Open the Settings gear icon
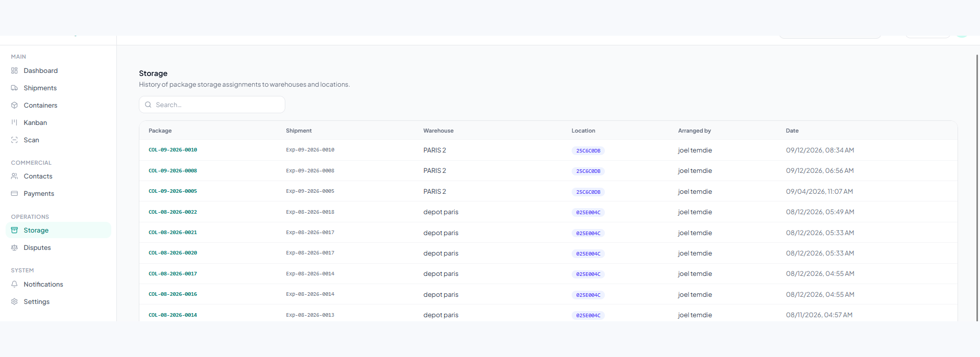The height and width of the screenshot is (357, 980). pos(14,302)
